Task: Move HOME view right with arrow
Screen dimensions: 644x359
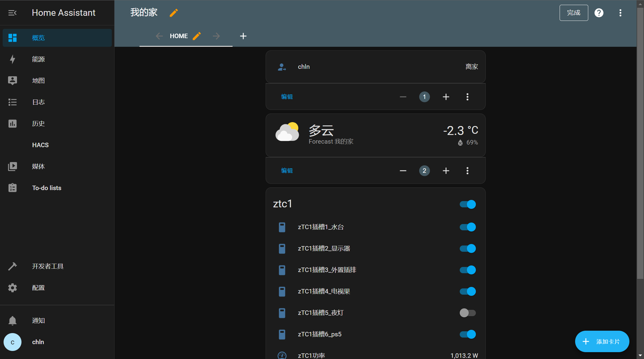Action: (x=216, y=36)
